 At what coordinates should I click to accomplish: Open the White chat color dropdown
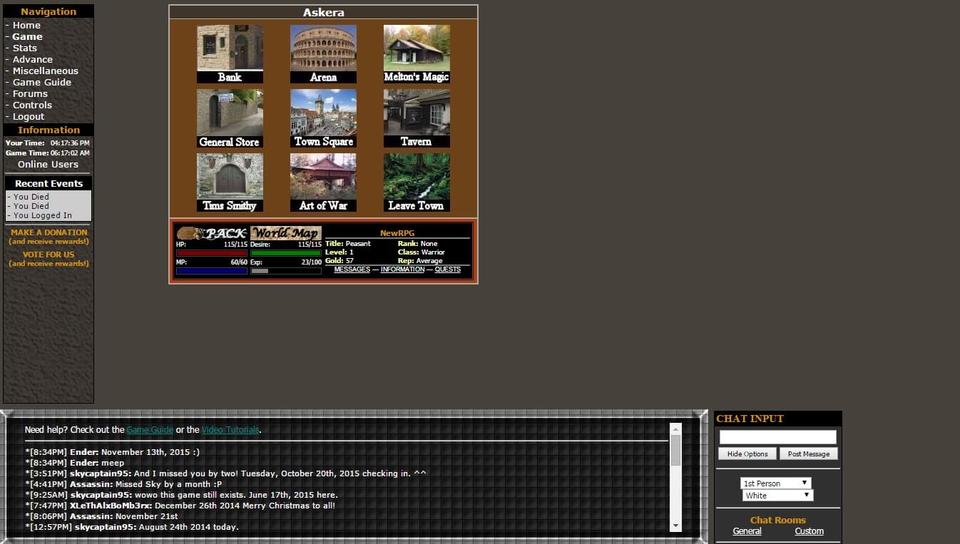778,495
